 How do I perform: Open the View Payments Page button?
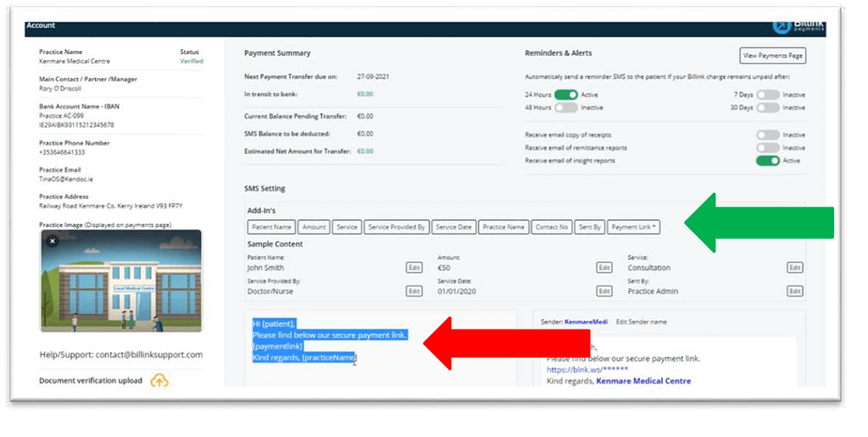point(772,56)
